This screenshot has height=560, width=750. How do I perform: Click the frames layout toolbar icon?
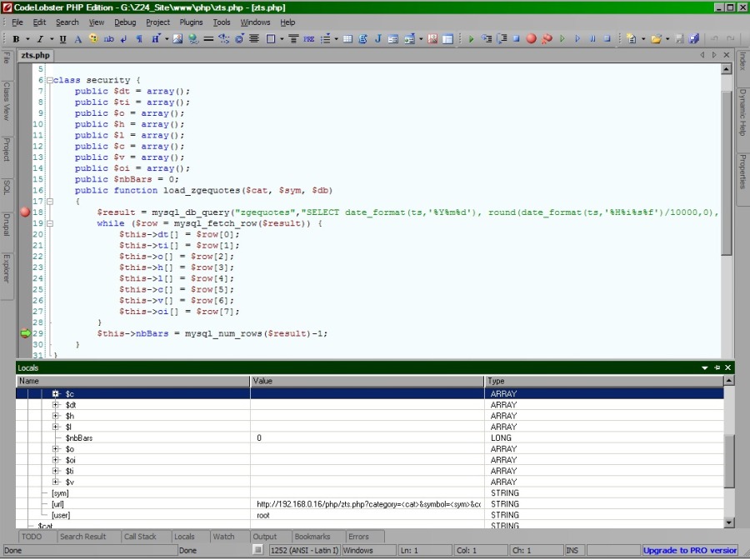447,39
